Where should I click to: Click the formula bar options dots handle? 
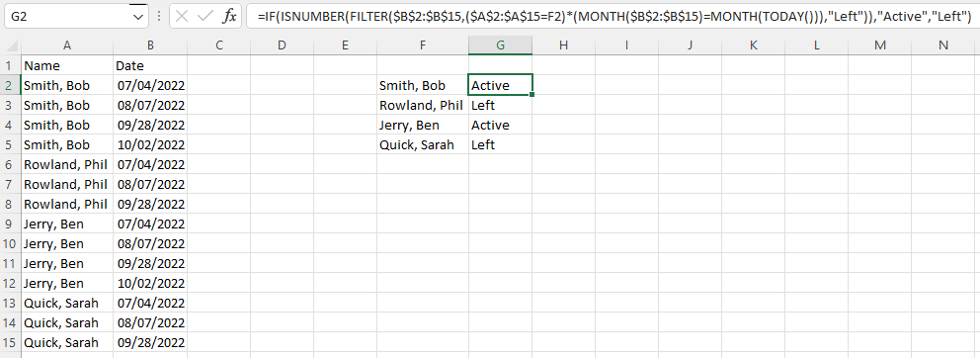point(159,17)
